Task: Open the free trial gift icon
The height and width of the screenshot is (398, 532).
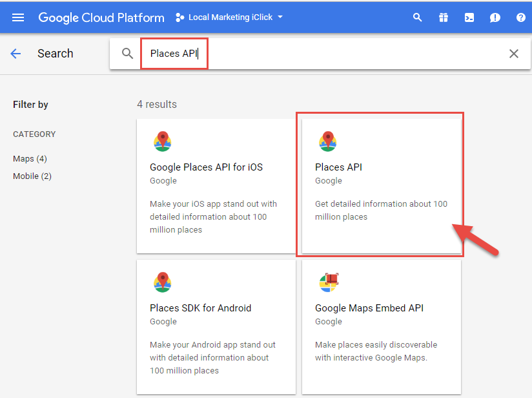Action: point(443,17)
